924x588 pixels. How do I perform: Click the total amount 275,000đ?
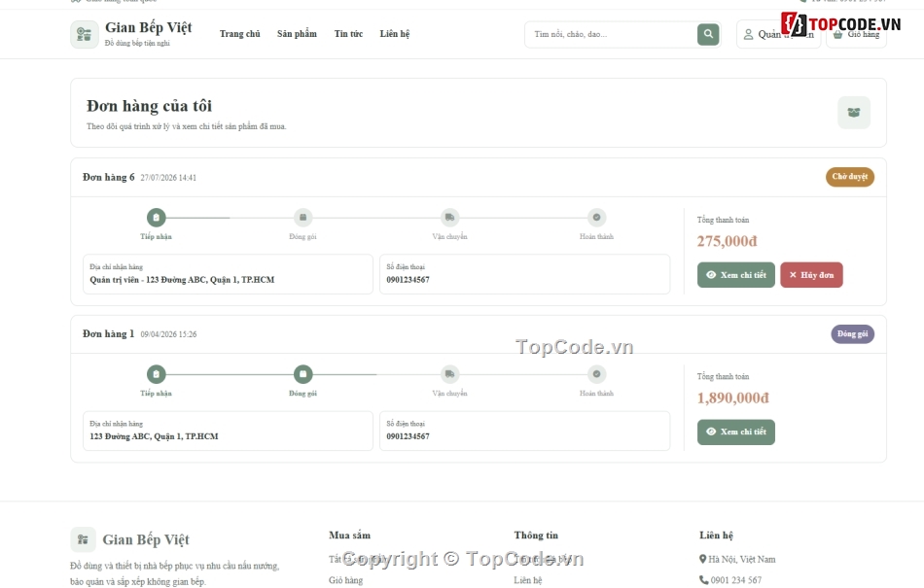(x=728, y=241)
